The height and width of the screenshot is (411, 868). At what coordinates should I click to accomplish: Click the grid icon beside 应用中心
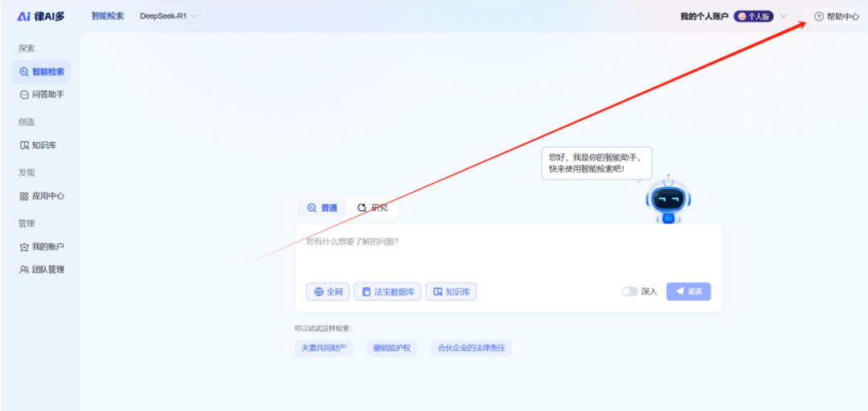(24, 196)
